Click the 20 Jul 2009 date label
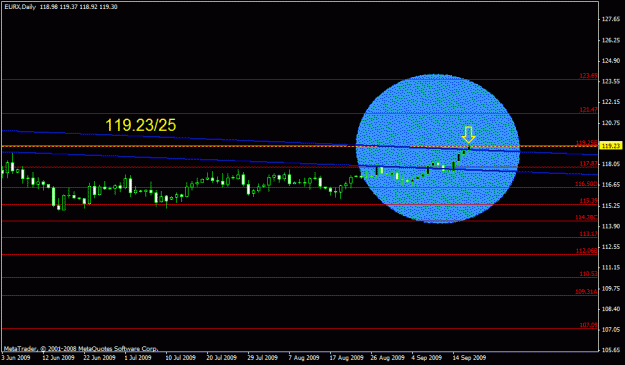 (221, 357)
